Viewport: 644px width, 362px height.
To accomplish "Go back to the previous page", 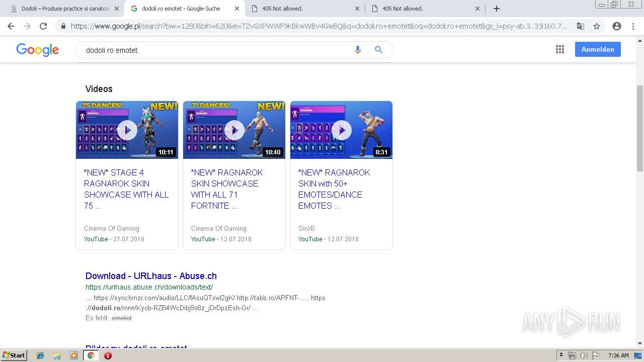I will [11, 26].
